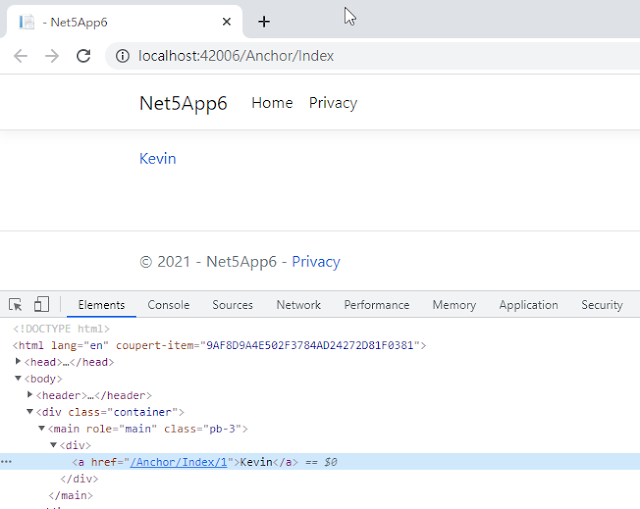Screen dimensions: 640x509
Task: Open the Home nav link
Action: point(272,103)
